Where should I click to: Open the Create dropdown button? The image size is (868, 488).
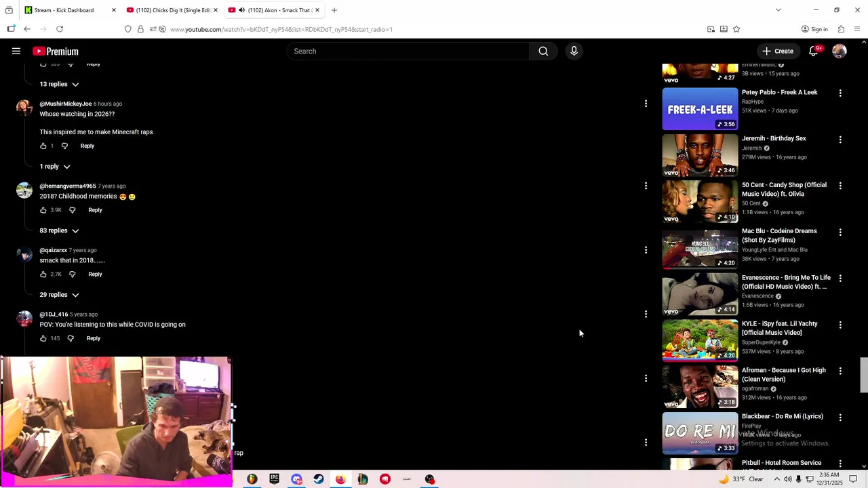point(778,51)
